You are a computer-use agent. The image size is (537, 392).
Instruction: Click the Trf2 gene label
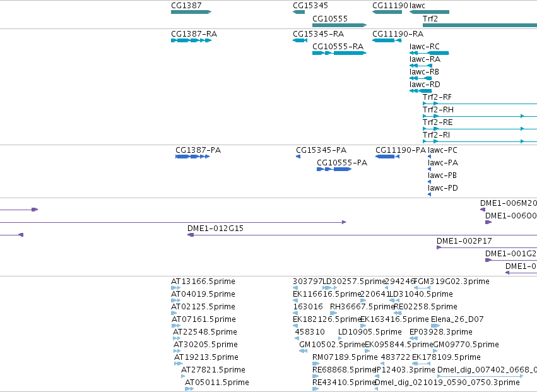(430, 18)
